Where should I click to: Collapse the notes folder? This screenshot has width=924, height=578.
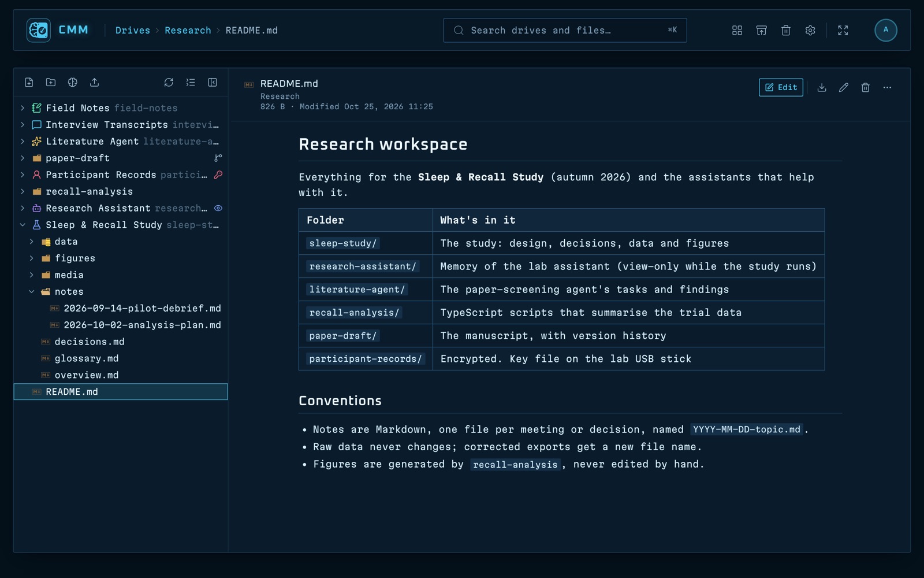[32, 292]
